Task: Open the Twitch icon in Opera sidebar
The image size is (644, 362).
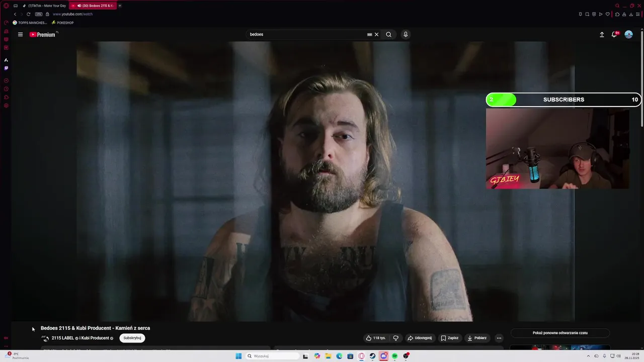Action: 6,68
